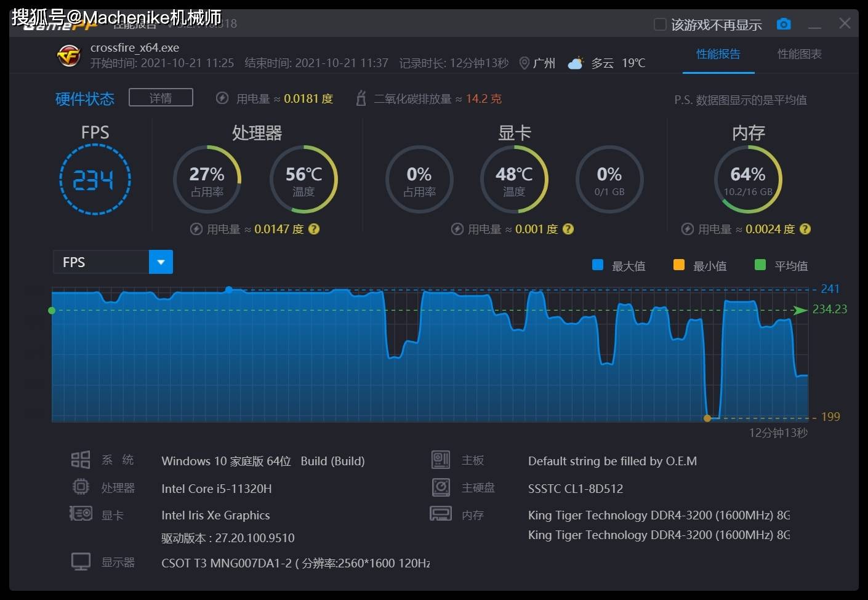Click the question mark help icon near 0.0147度
868x600 pixels.
[313, 228]
